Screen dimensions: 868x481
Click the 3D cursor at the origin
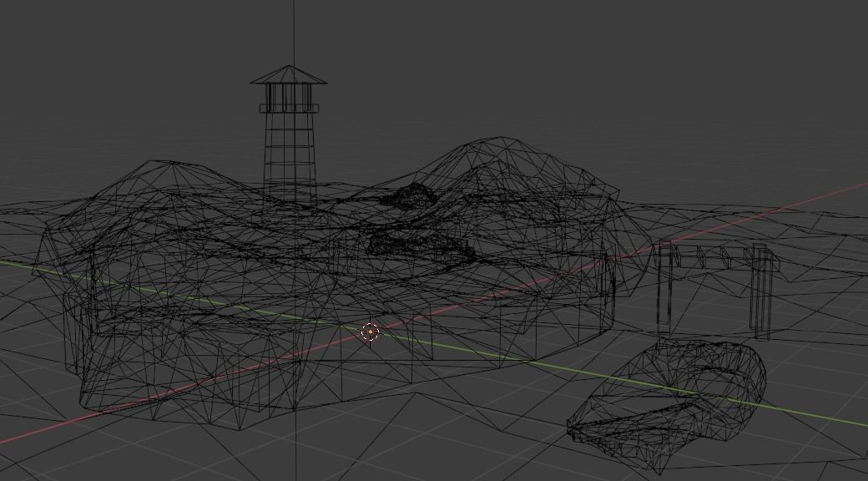click(x=370, y=332)
